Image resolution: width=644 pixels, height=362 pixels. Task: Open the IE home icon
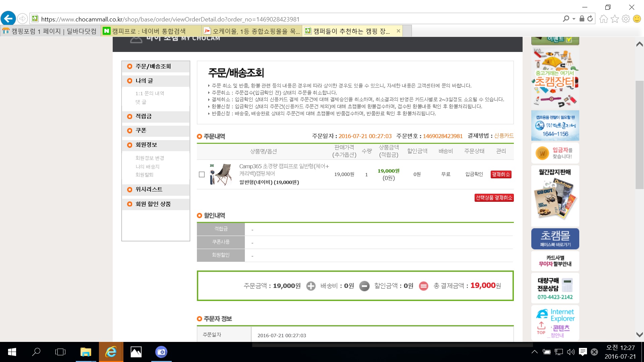click(x=603, y=19)
